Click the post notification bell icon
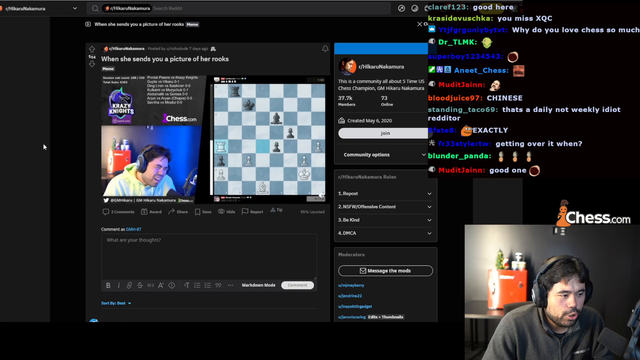640x360 pixels. pyautogui.click(x=325, y=49)
